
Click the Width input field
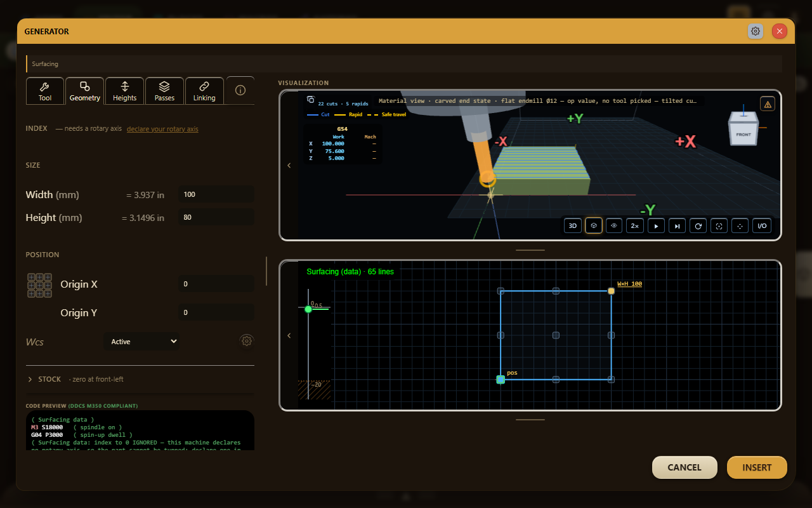click(216, 194)
